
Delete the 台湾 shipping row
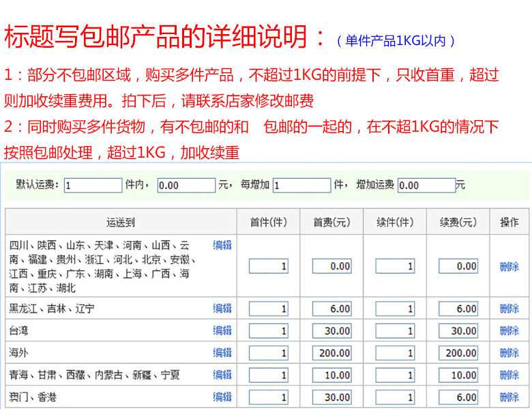(x=509, y=331)
